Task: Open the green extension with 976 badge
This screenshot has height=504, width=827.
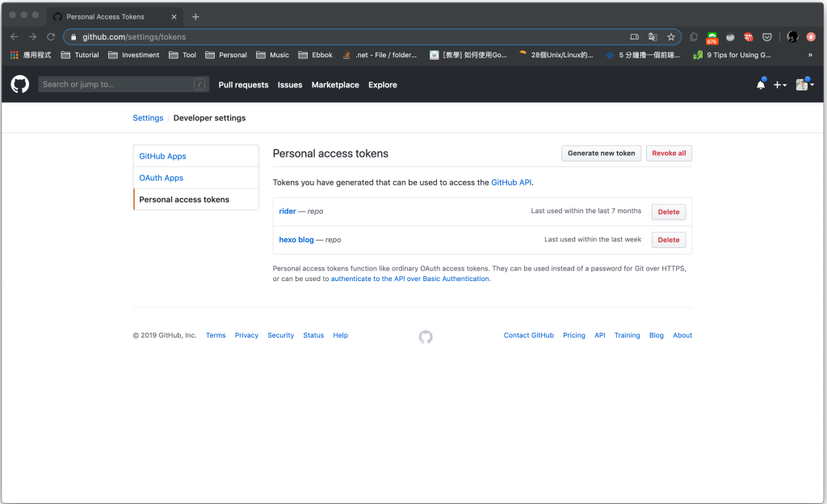Action: (712, 38)
